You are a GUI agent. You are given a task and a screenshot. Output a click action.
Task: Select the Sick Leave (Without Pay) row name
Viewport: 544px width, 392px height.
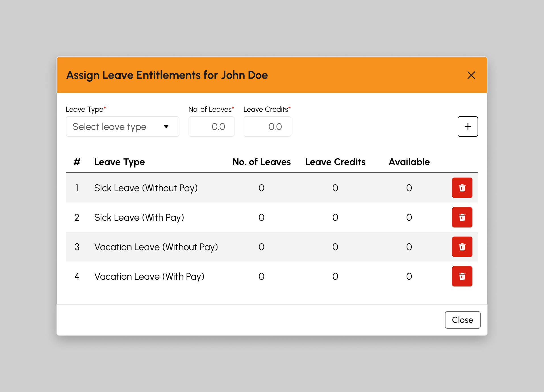(146, 188)
